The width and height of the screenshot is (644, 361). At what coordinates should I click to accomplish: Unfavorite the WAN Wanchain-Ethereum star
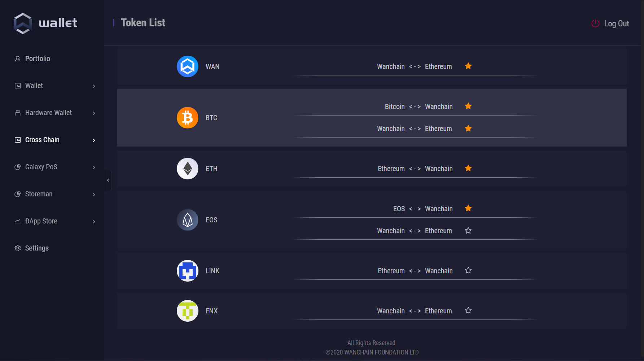coord(468,66)
